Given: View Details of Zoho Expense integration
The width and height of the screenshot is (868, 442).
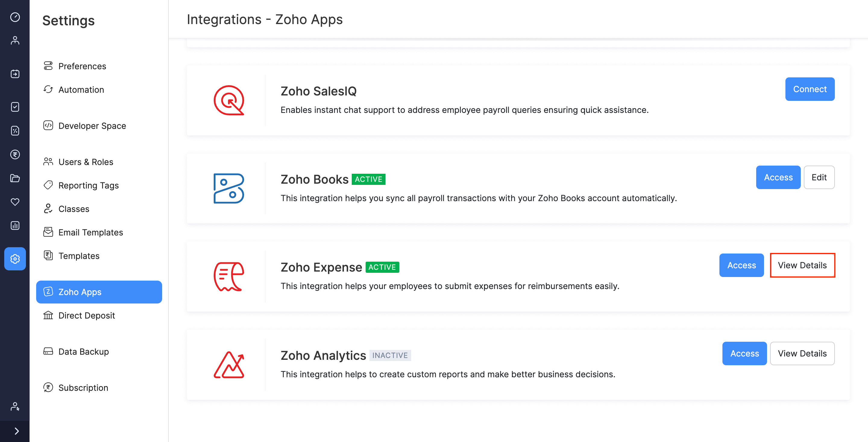Looking at the screenshot, I should (802, 265).
